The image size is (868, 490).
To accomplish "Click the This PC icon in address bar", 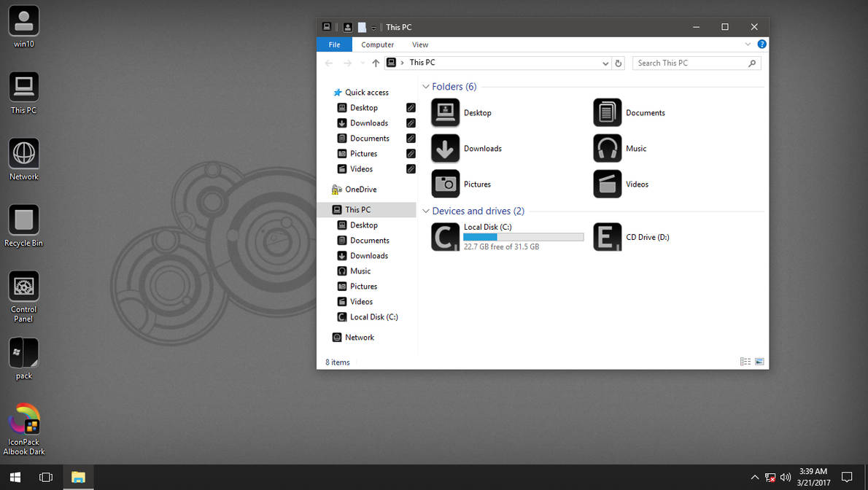I will pyautogui.click(x=423, y=63).
